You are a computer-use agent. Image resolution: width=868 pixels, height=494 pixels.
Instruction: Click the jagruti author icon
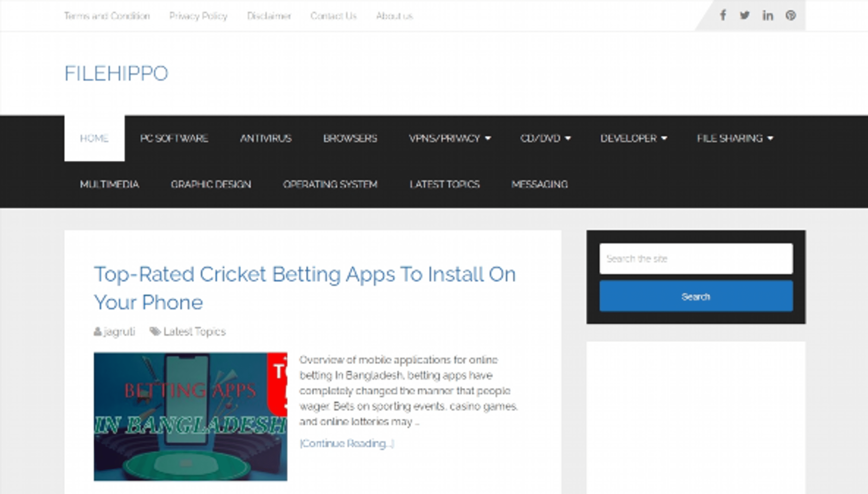coord(98,332)
